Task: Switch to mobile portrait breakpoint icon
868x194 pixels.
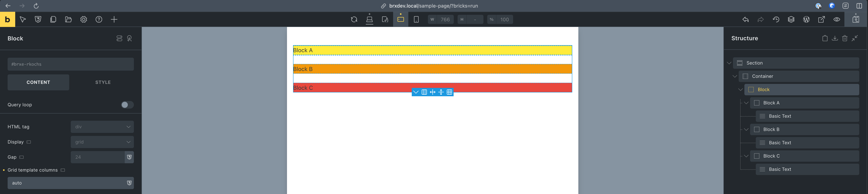Action: pyautogui.click(x=416, y=20)
